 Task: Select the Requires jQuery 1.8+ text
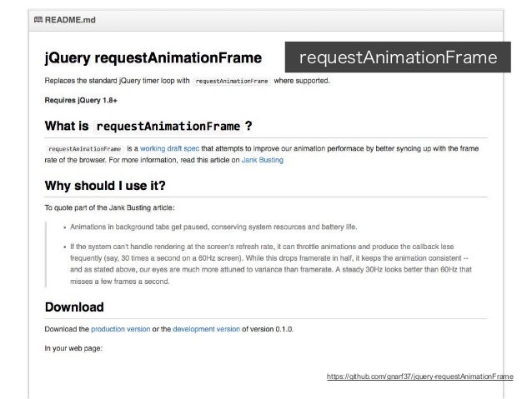81,100
